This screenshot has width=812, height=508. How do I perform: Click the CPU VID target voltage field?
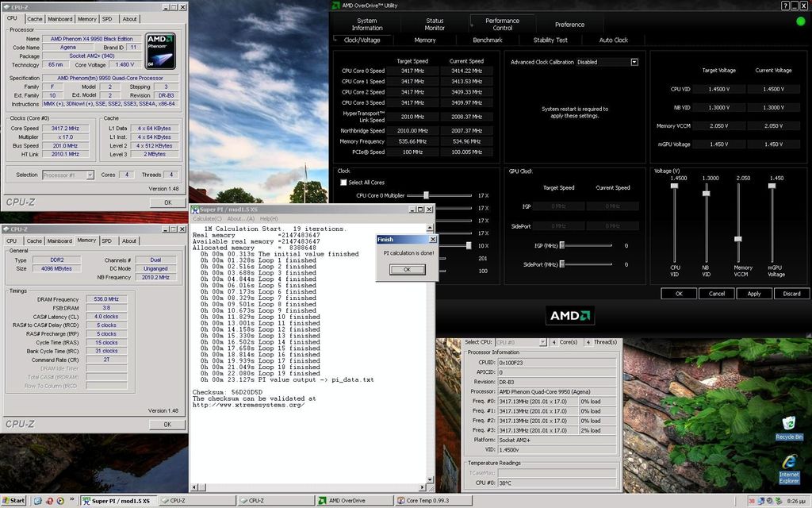(718, 89)
